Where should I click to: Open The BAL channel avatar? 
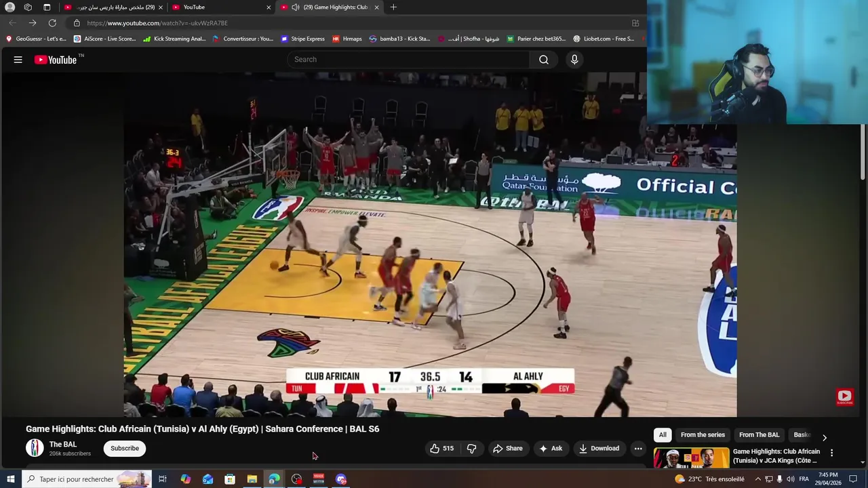35,448
